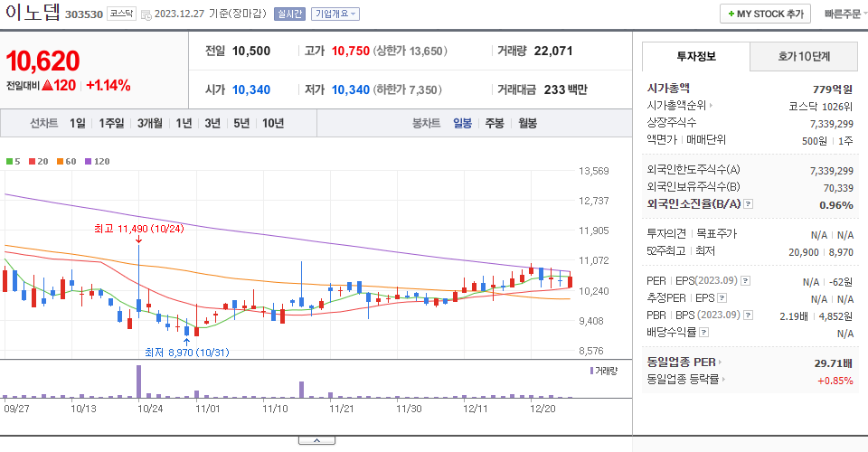Open the 동일업종 등락률 link
The image size is (868, 452).
pyautogui.click(x=686, y=380)
